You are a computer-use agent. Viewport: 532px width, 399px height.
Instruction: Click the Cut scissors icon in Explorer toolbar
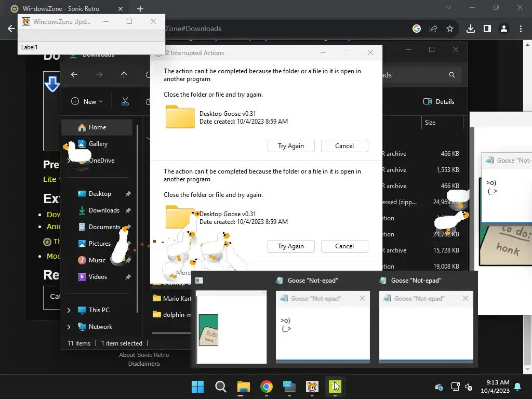point(125,101)
